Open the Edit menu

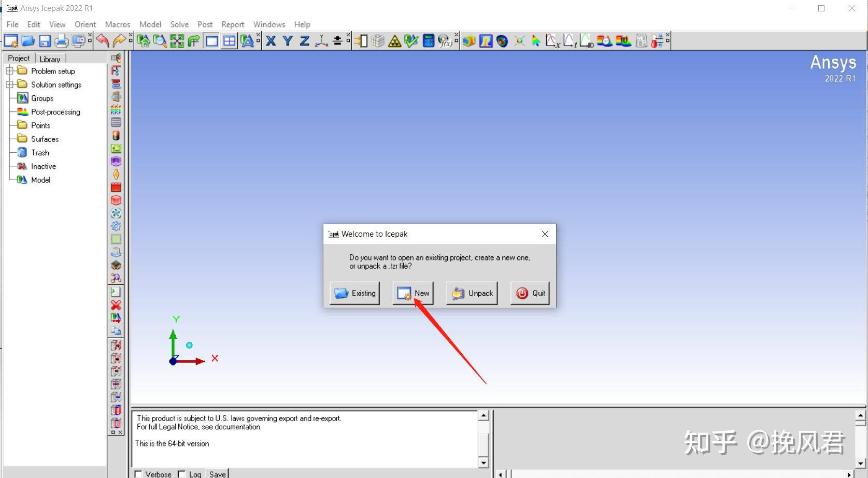[x=34, y=24]
